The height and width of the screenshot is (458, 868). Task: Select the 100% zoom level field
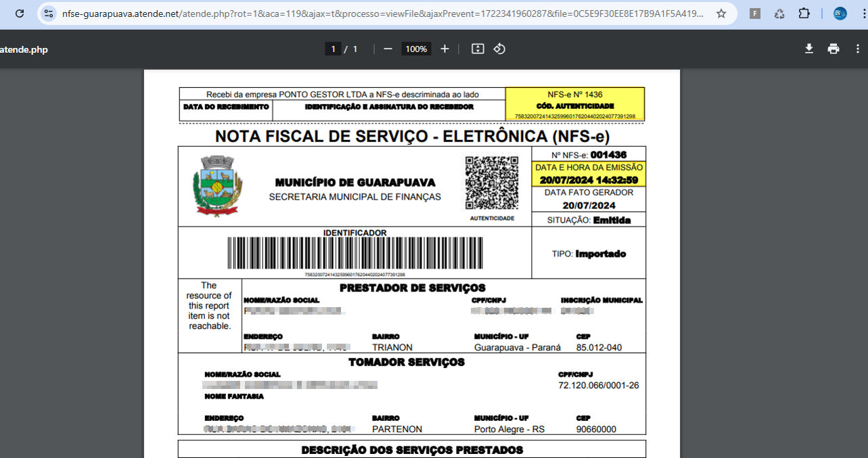click(416, 49)
